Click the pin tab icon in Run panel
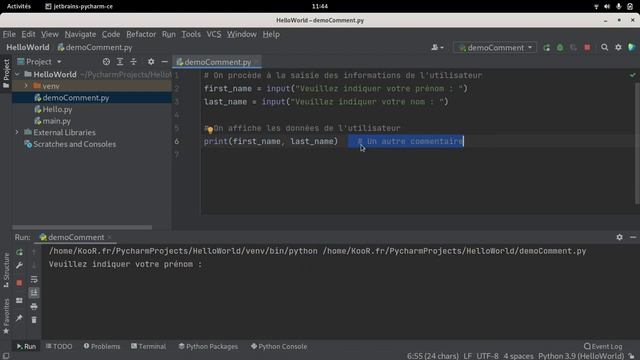640x360 pixels. pos(19,318)
